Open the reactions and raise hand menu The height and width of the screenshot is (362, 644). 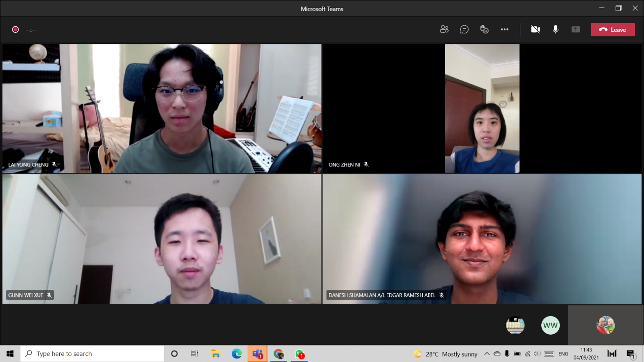pyautogui.click(x=484, y=29)
